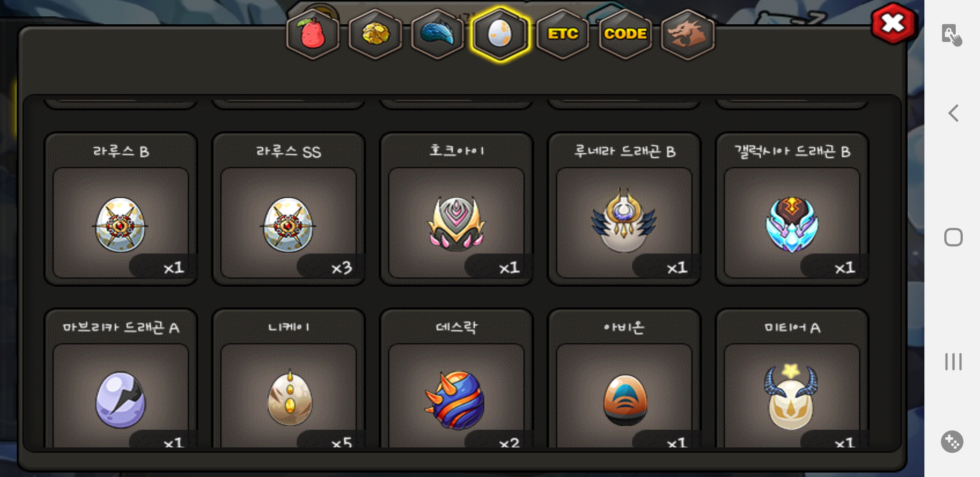Open the CODE tab

pyautogui.click(x=625, y=34)
